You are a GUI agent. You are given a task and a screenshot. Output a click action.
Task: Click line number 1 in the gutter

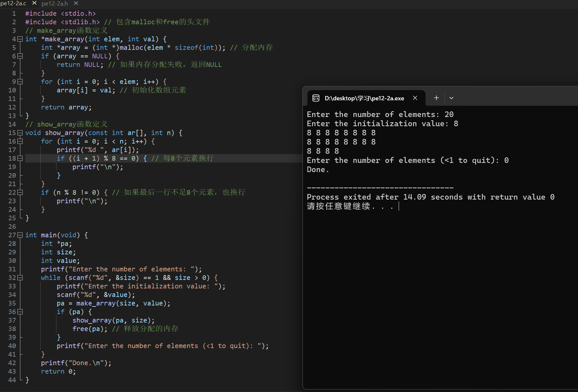[14, 13]
